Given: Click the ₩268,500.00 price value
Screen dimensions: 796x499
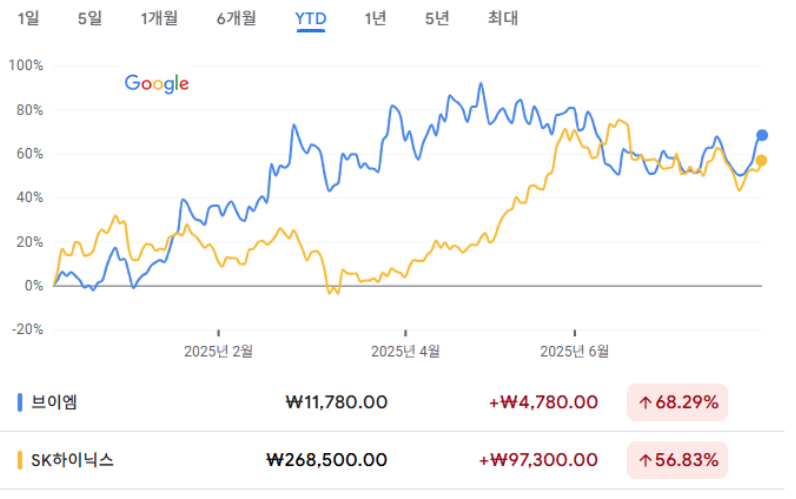Looking at the screenshot, I should (327, 460).
